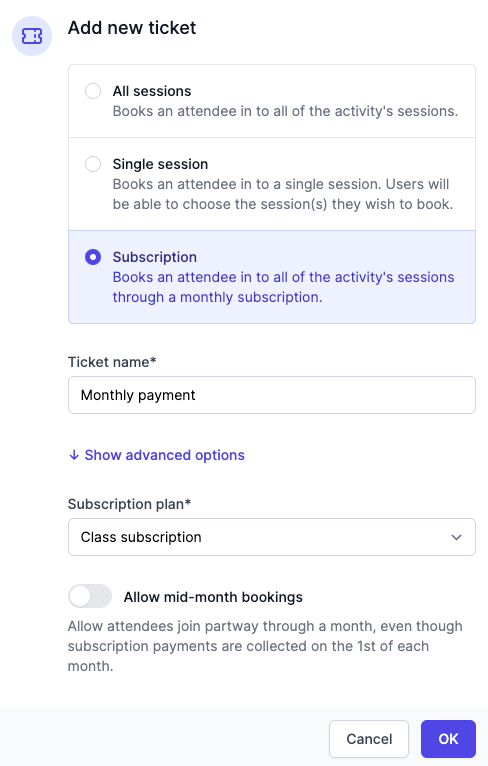
Task: Click the Subscription option card
Action: tap(272, 277)
